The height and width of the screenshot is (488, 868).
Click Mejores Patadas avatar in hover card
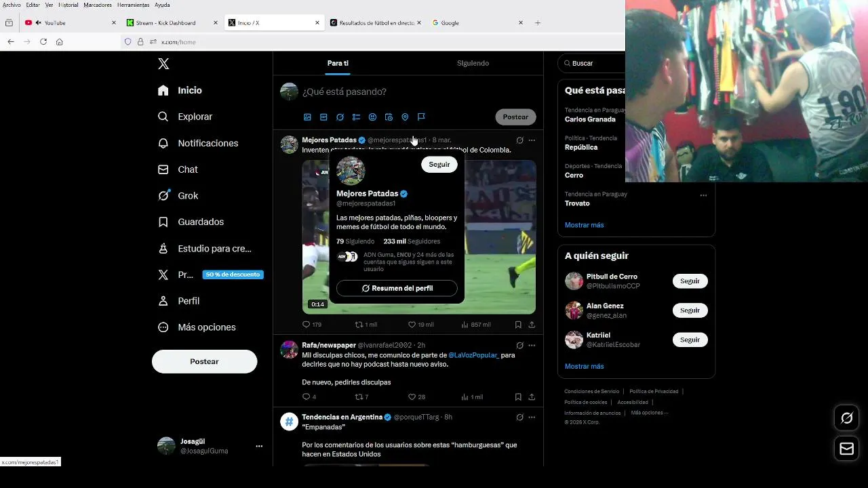[351, 171]
